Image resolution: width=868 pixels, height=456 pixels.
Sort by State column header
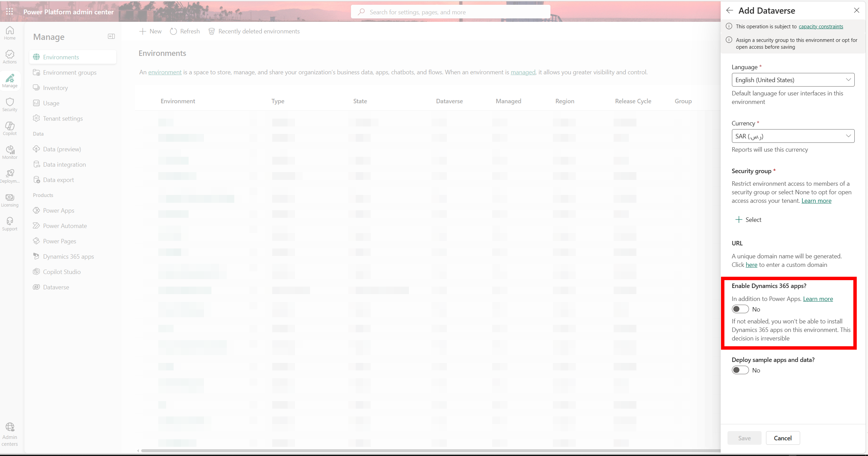click(360, 101)
